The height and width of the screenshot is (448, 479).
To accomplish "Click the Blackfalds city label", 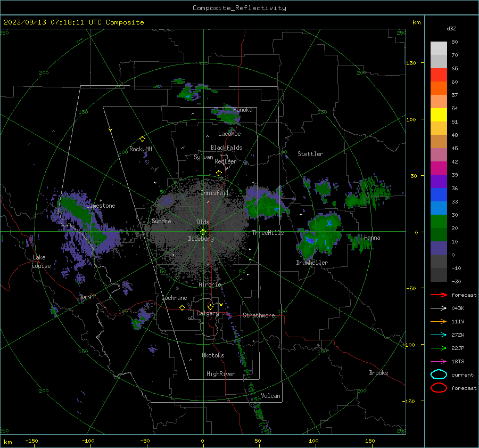I will coord(226,148).
